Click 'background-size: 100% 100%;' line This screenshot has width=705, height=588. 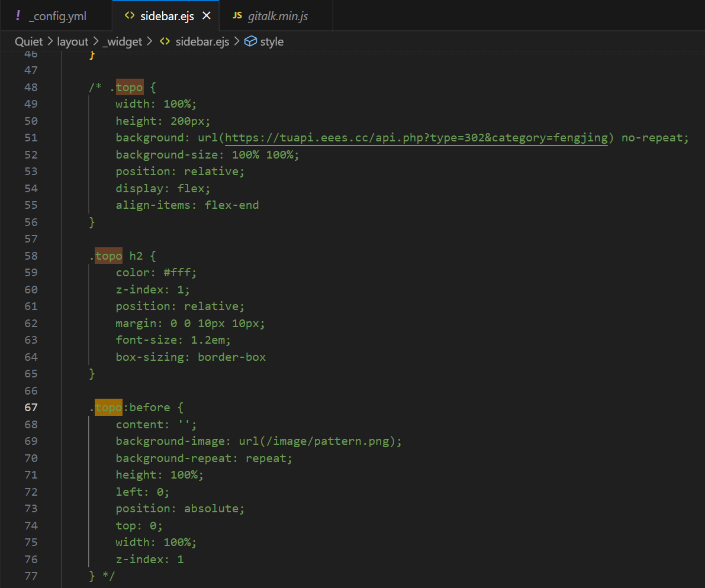click(x=207, y=154)
